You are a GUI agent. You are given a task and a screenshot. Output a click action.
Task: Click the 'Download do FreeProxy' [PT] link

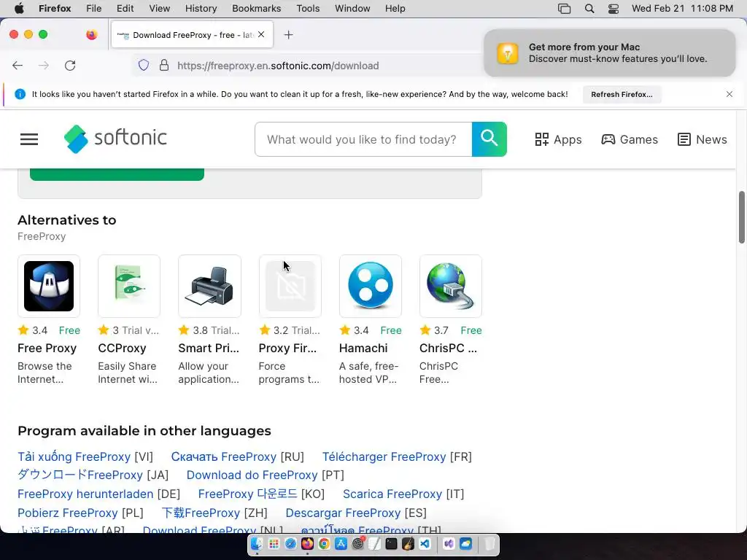point(252,475)
